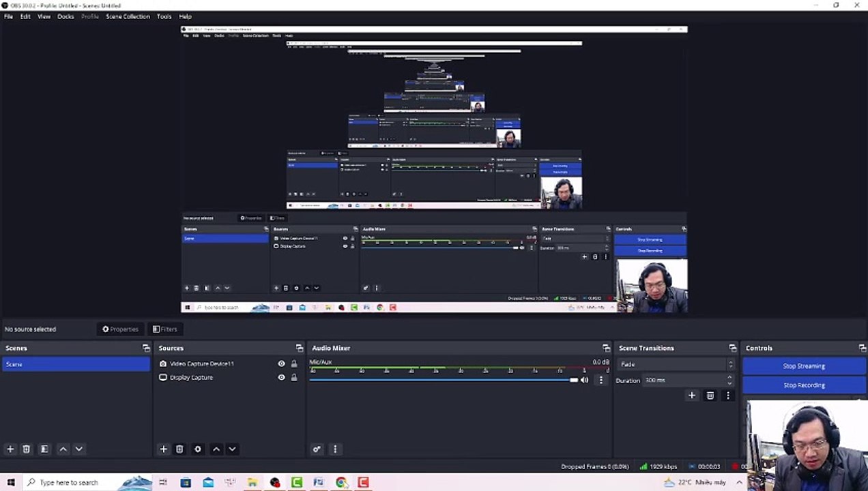Move scene up with arrow icon
Image resolution: width=868 pixels, height=491 pixels.
point(63,449)
